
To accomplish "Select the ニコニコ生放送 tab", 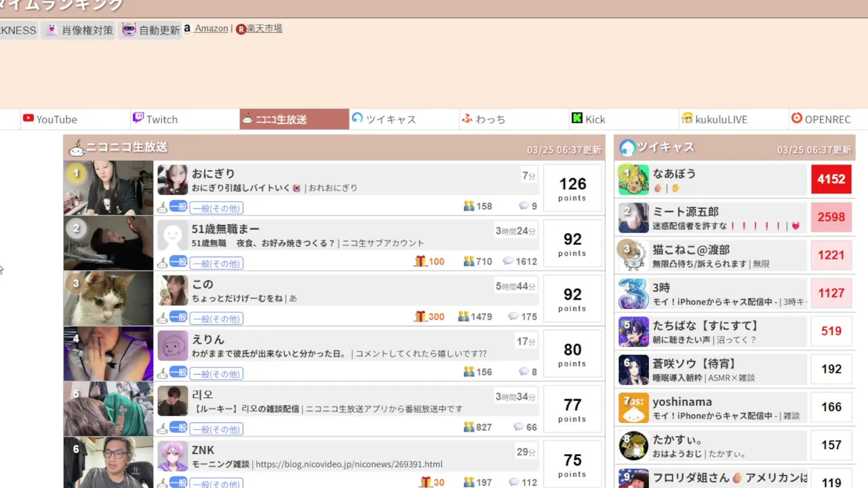I will [294, 119].
